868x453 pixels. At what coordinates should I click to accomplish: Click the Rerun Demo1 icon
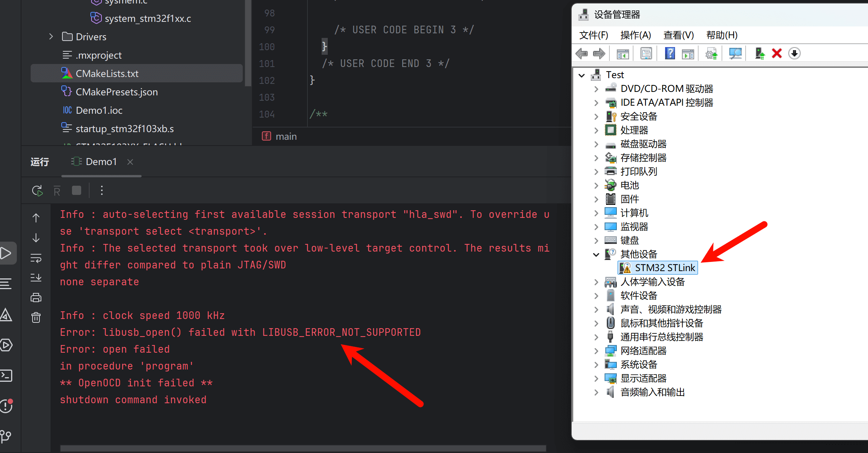[x=37, y=190]
